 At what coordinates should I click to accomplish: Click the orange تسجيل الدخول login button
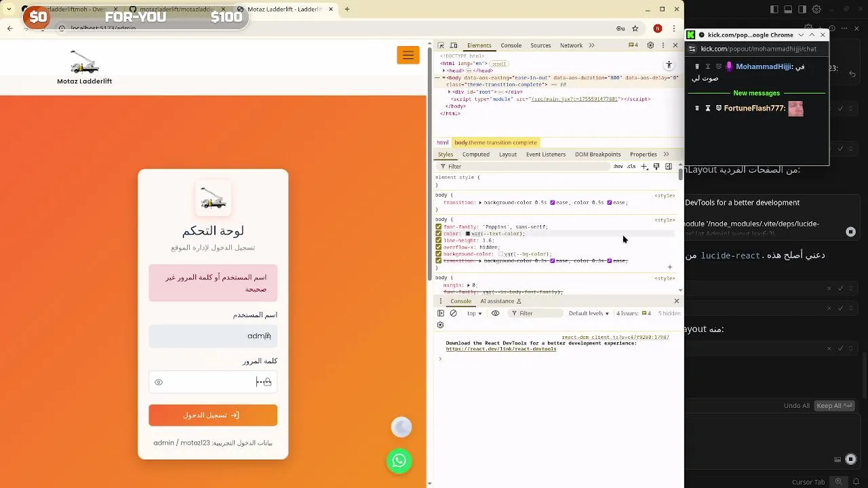point(213,415)
